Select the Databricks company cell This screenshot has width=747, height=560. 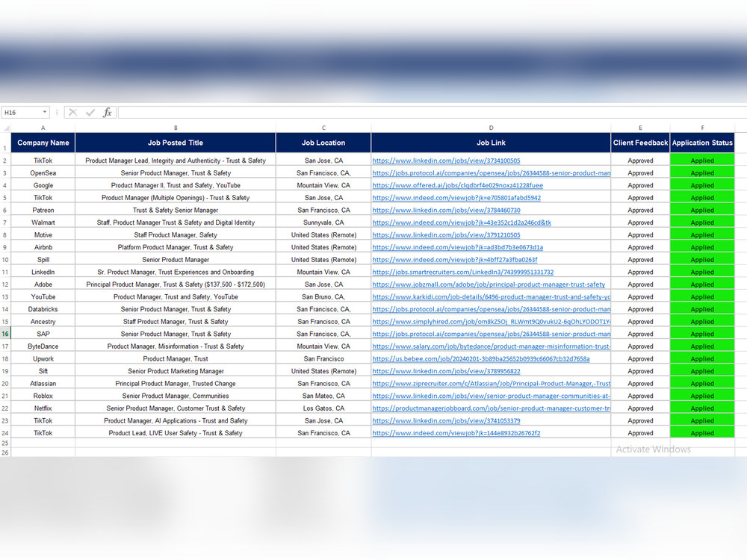(x=43, y=310)
